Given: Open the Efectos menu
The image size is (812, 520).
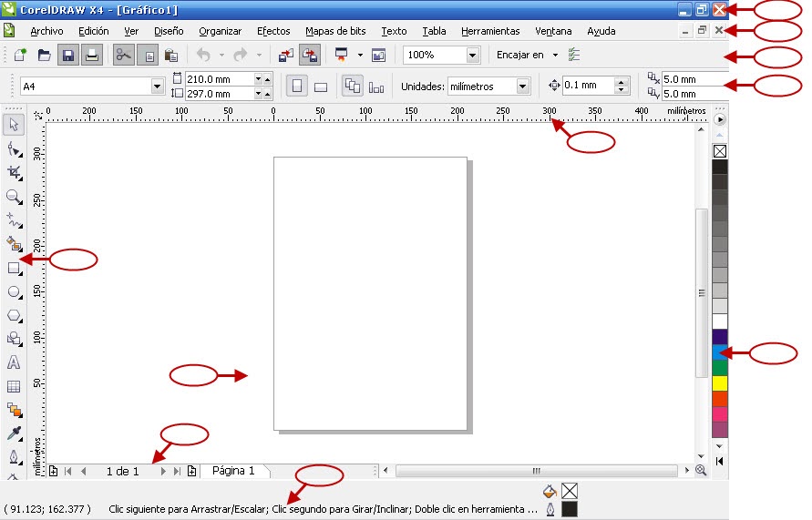Looking at the screenshot, I should point(273,31).
